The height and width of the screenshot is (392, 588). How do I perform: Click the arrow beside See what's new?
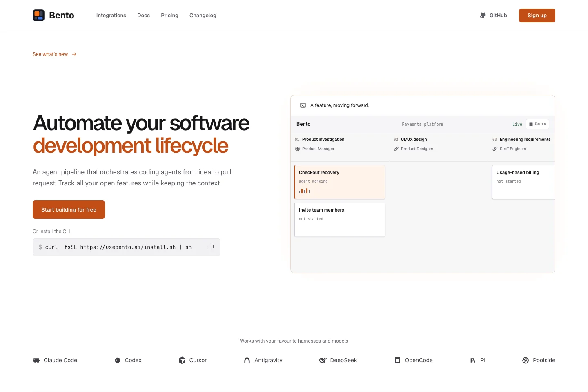[74, 54]
